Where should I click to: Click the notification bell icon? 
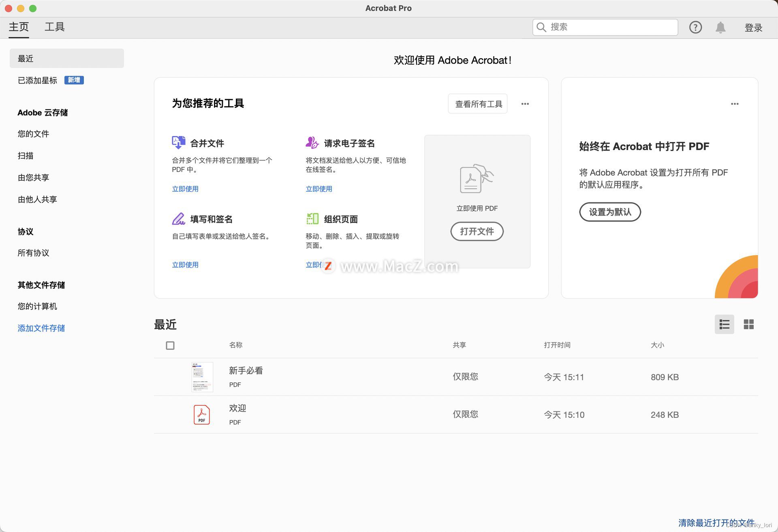pyautogui.click(x=720, y=27)
